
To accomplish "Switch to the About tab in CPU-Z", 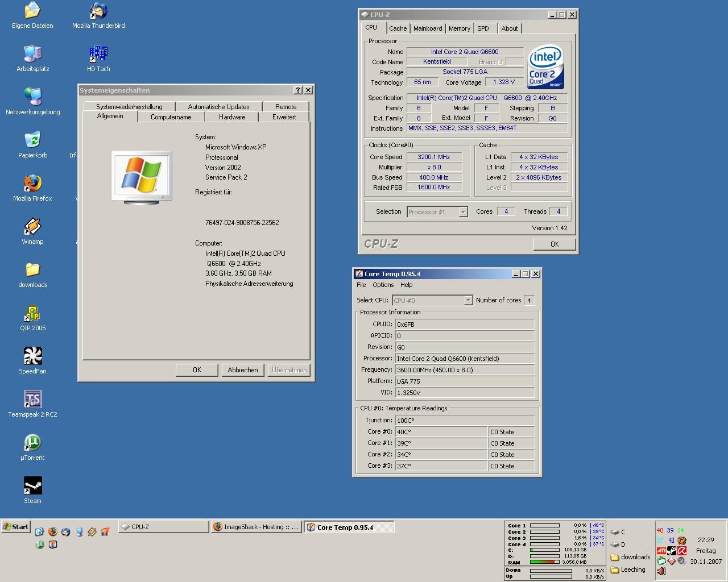I will click(510, 28).
